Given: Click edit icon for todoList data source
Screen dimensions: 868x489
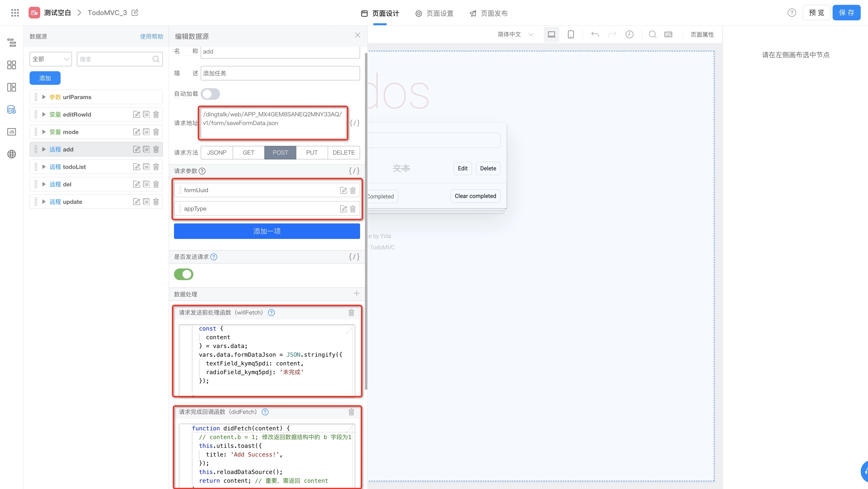Looking at the screenshot, I should coord(136,167).
